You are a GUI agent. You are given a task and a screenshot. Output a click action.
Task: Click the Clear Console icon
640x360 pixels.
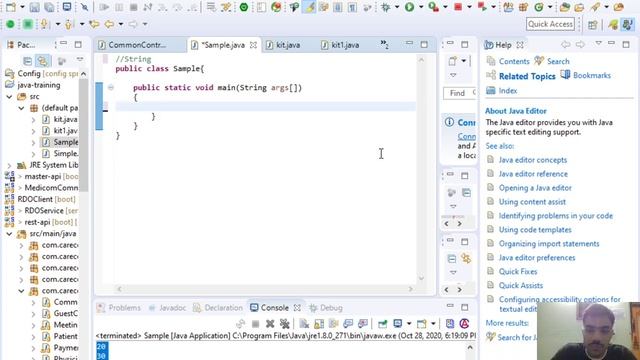click(304, 324)
